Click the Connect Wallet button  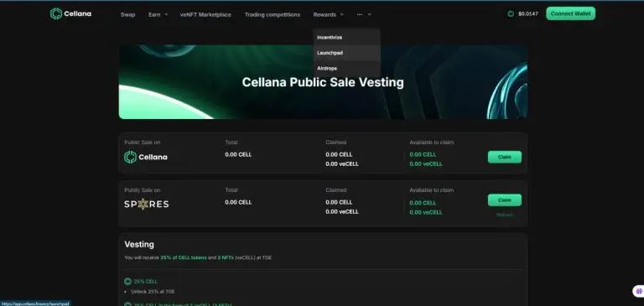(x=570, y=13)
